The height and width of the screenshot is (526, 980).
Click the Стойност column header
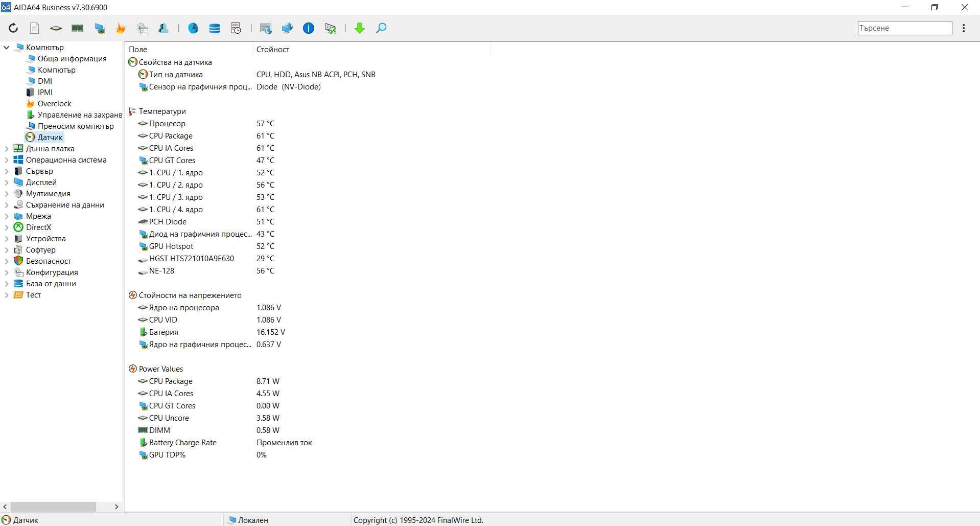tap(371, 50)
